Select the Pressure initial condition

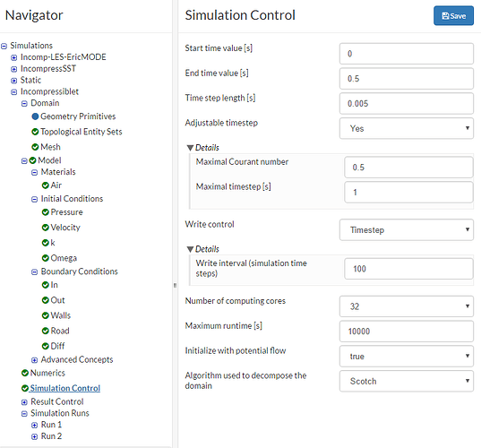pyautogui.click(x=67, y=212)
